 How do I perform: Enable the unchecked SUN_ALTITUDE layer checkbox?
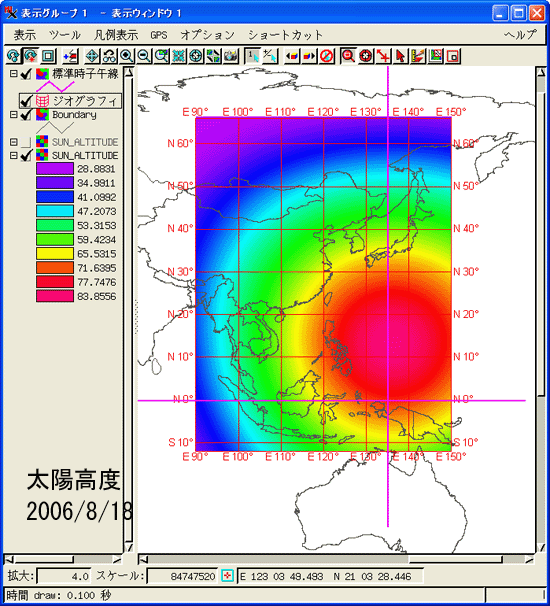[x=26, y=142]
